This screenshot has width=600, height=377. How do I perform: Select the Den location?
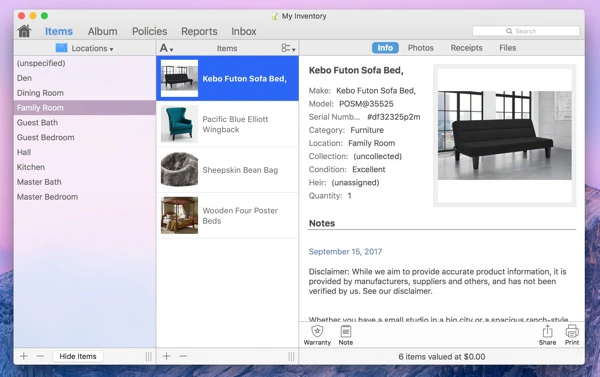[85, 78]
